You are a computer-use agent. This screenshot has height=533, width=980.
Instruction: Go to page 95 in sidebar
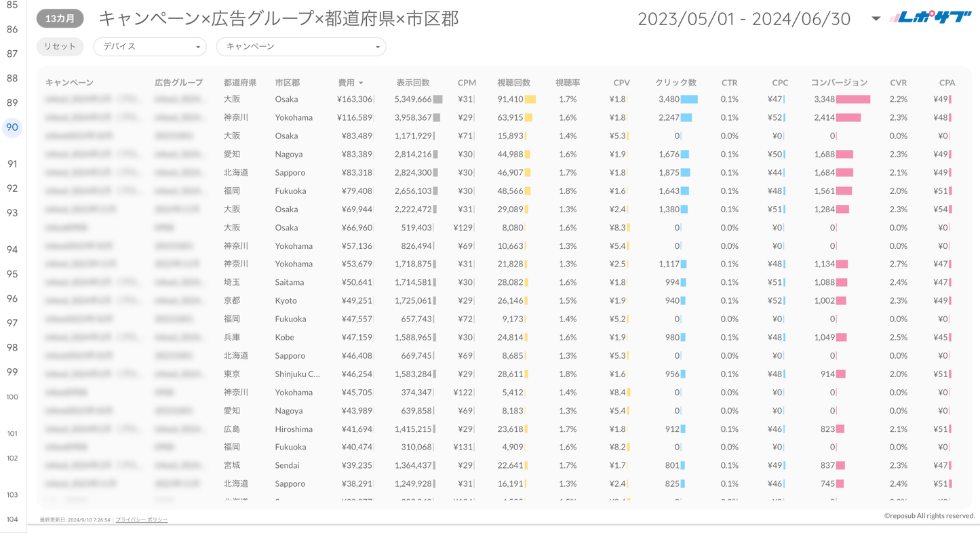12,274
